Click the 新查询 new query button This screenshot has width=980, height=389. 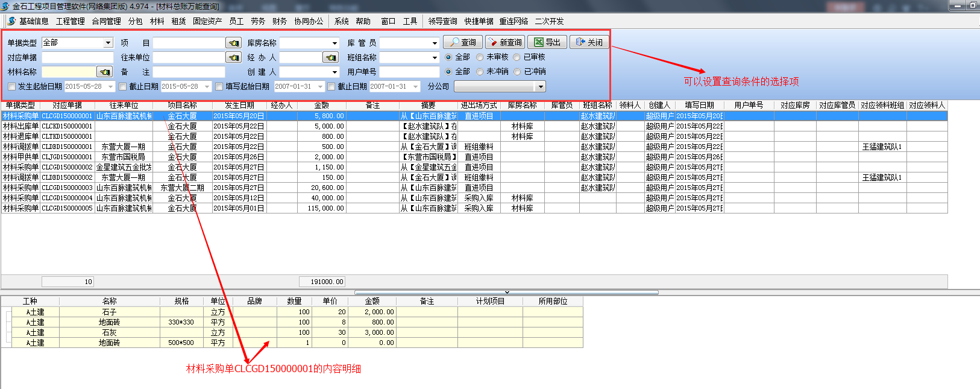click(504, 42)
